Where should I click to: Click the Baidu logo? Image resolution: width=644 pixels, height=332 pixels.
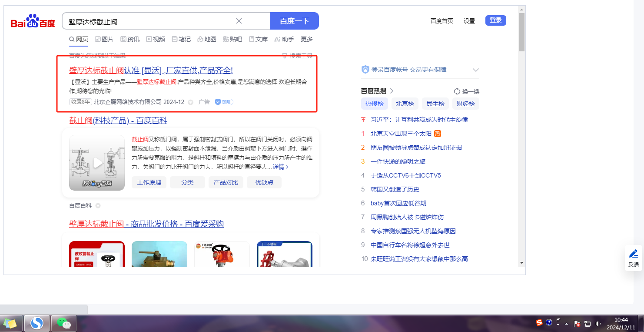coord(33,21)
